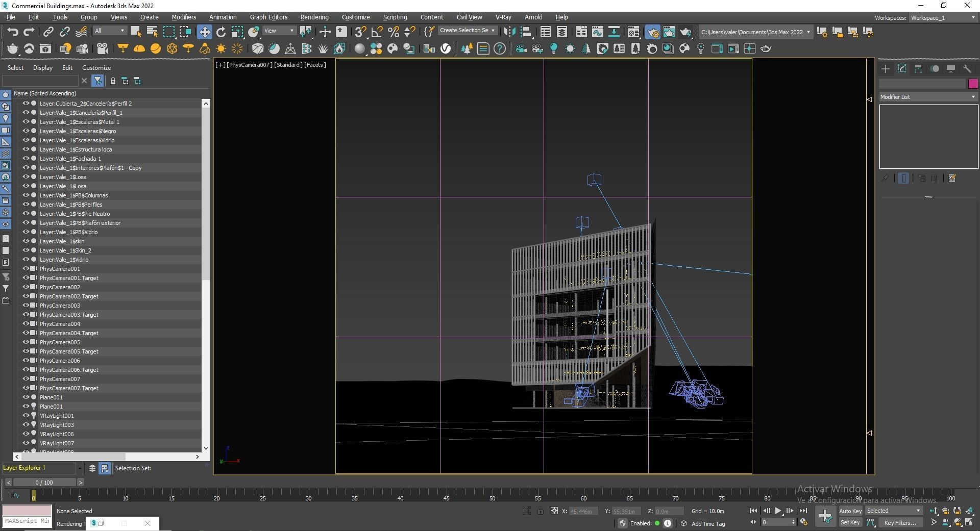Open Render Setup teapot icon
980x531 pixels.
(653, 32)
